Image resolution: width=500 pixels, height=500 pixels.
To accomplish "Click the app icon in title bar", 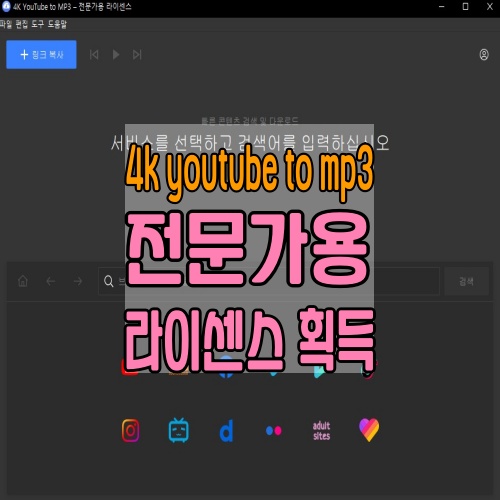I will 6,7.
